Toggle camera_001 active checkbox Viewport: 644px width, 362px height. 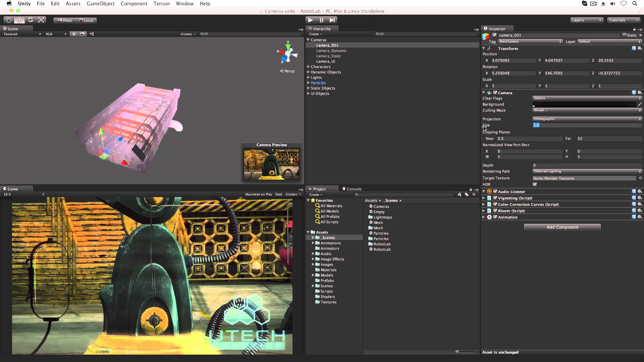coord(494,35)
